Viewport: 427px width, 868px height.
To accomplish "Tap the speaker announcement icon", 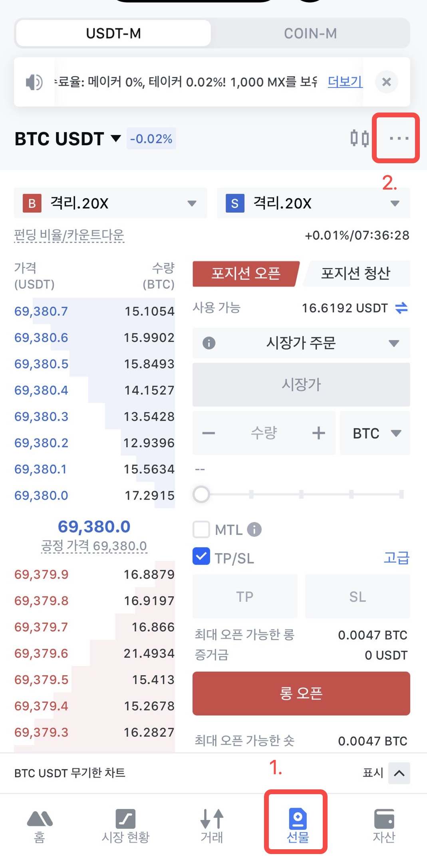I will (34, 82).
